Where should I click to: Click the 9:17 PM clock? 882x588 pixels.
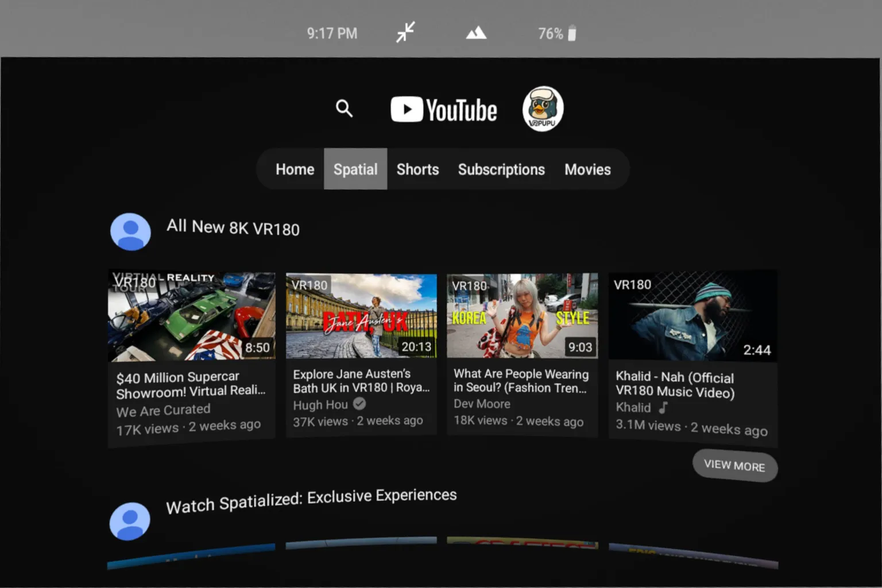[x=332, y=33]
